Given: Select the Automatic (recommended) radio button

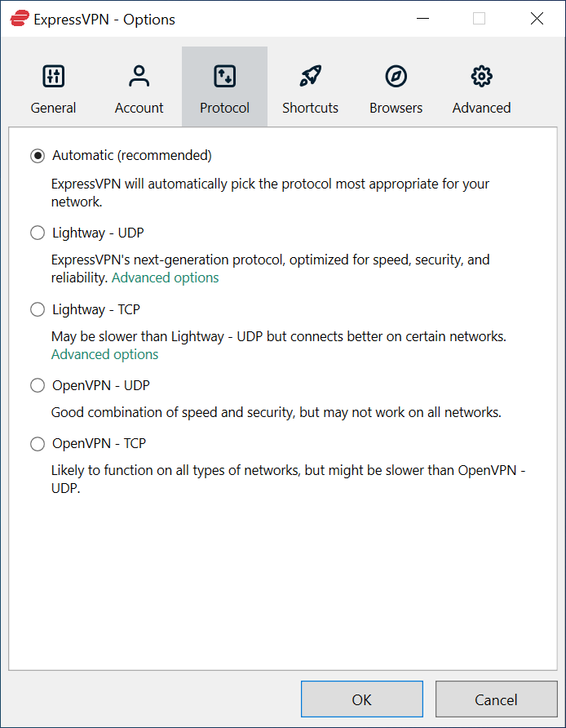Looking at the screenshot, I should point(38,156).
